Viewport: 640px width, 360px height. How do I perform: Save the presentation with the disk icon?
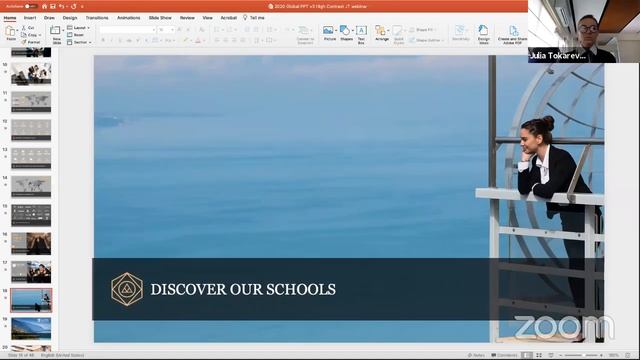53,7
